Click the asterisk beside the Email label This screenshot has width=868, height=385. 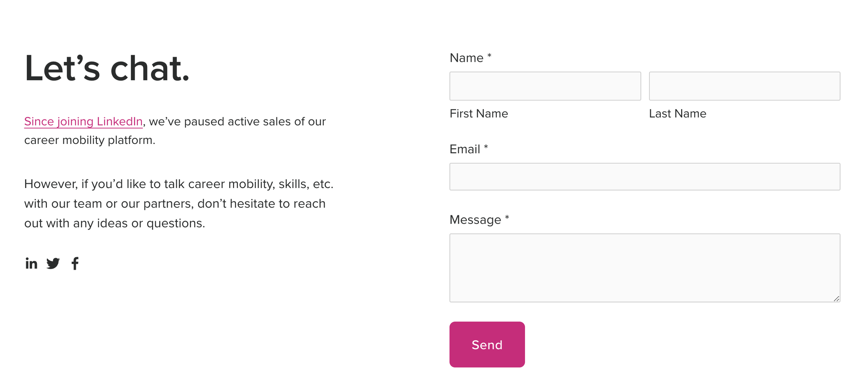pos(486,147)
